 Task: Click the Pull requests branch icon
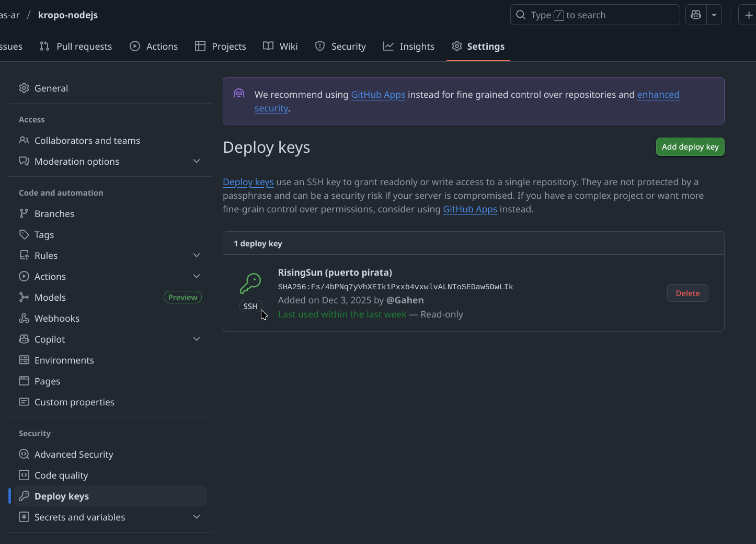(x=44, y=46)
